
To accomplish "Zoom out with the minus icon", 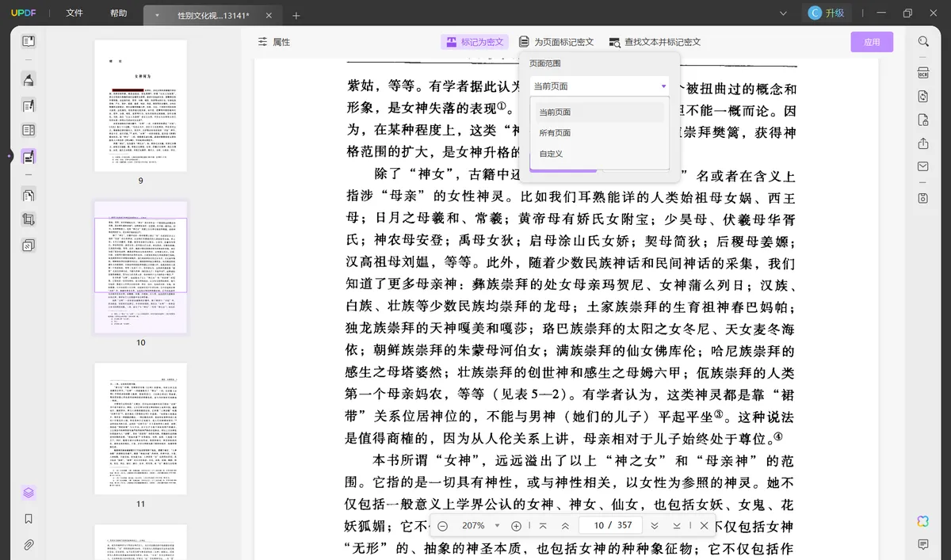I will pyautogui.click(x=442, y=526).
